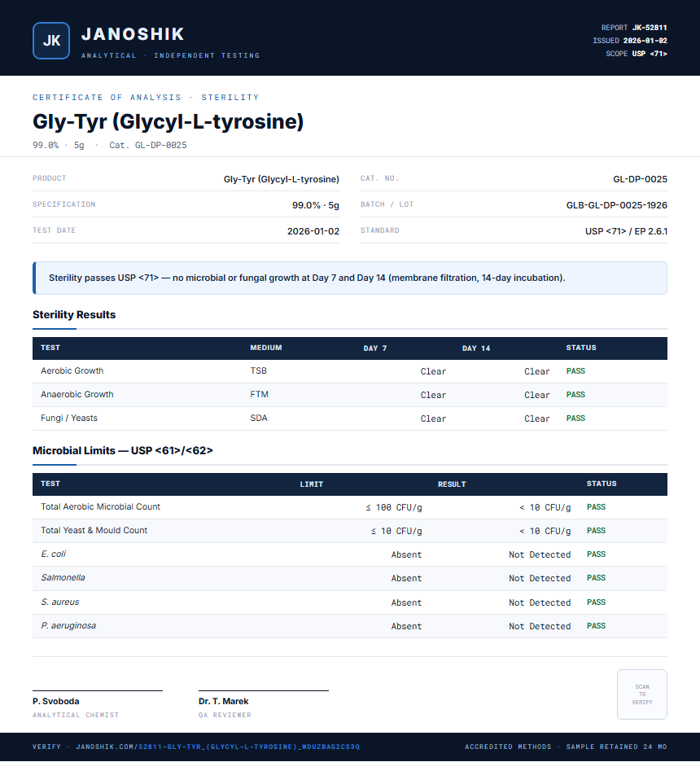Screen dimensions: 700x784
Task: Click the P. aeruginosa row label
Action: click(x=68, y=625)
